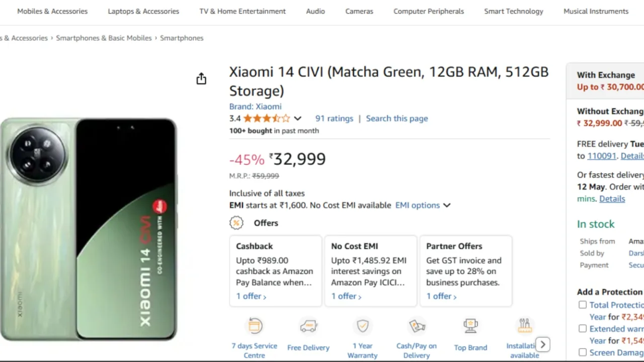Click the 1 Year Warranty shield icon
Viewport: 644px width, 362px height.
(x=362, y=326)
